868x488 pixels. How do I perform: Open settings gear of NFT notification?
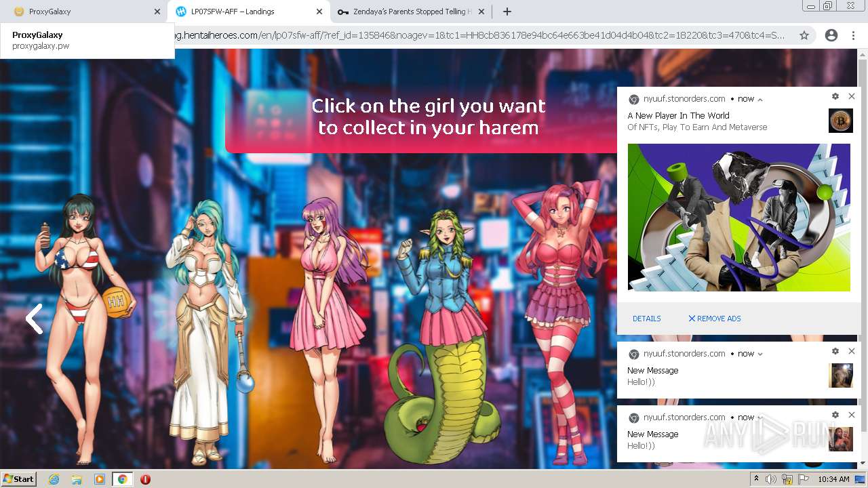pos(835,97)
